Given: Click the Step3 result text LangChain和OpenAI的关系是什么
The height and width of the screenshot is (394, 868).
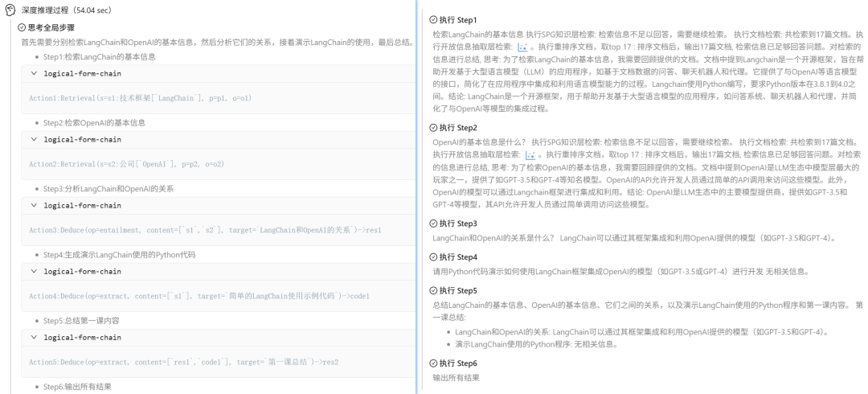Looking at the screenshot, I should coord(634,238).
